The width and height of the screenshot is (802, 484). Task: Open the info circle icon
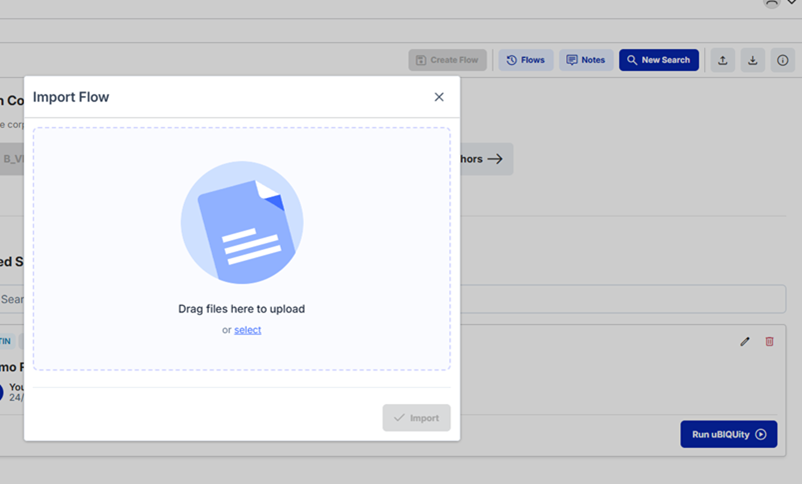[x=783, y=60]
